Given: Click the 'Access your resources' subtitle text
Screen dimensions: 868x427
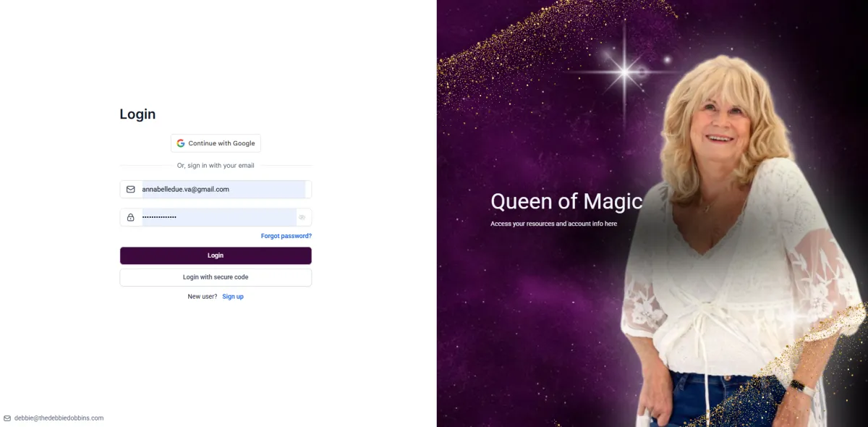Looking at the screenshot, I should click(x=553, y=224).
